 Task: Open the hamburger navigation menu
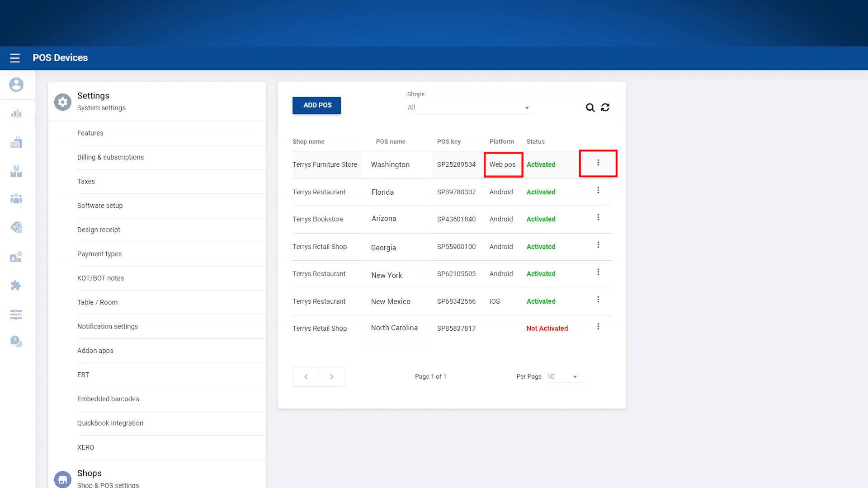(x=15, y=58)
